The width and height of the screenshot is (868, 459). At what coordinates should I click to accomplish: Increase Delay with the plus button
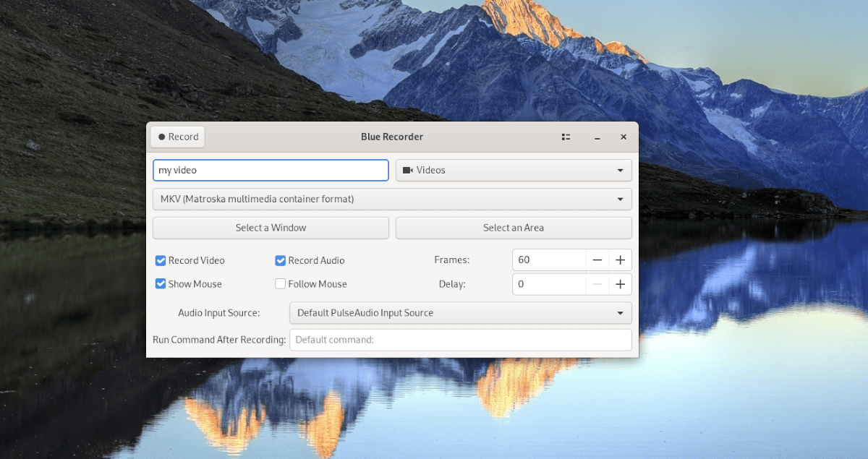[621, 284]
